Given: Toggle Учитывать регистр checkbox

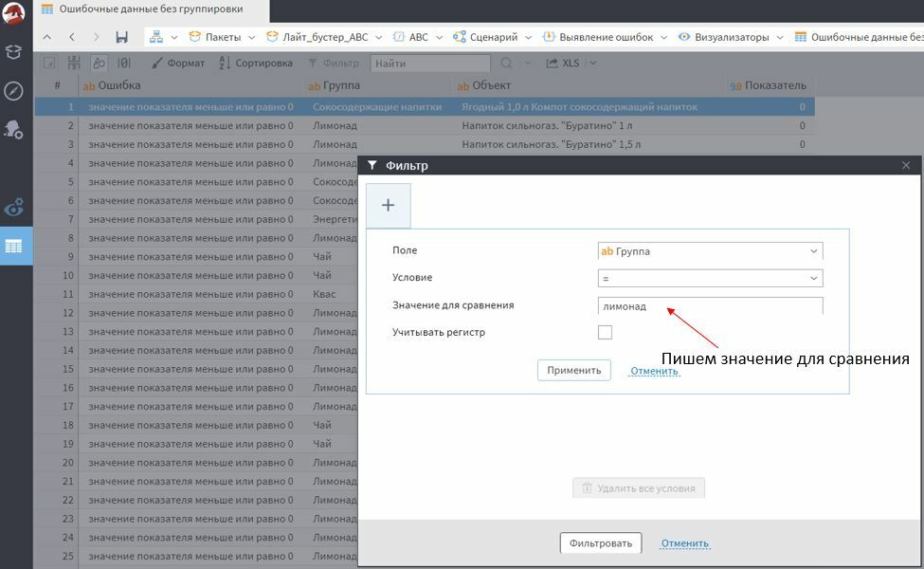Looking at the screenshot, I should click(x=605, y=332).
